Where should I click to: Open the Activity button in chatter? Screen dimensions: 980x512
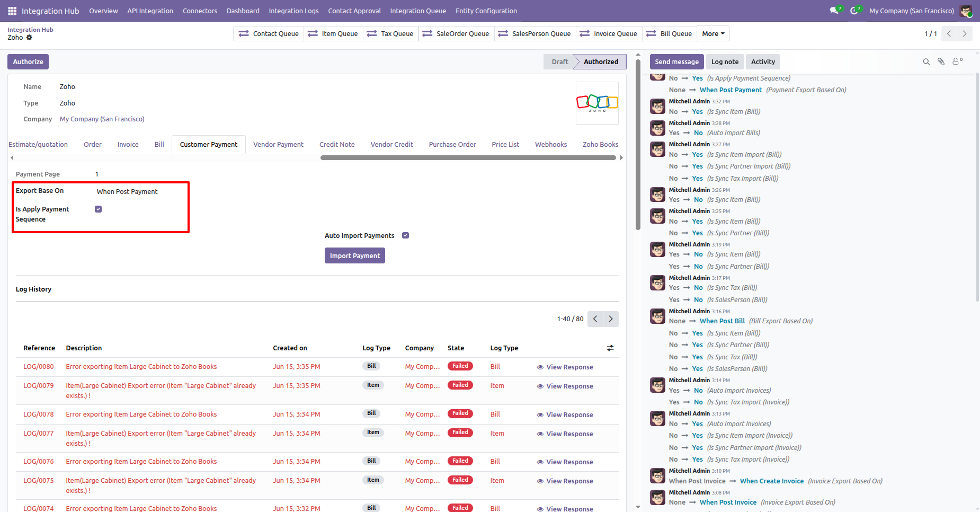coord(763,61)
